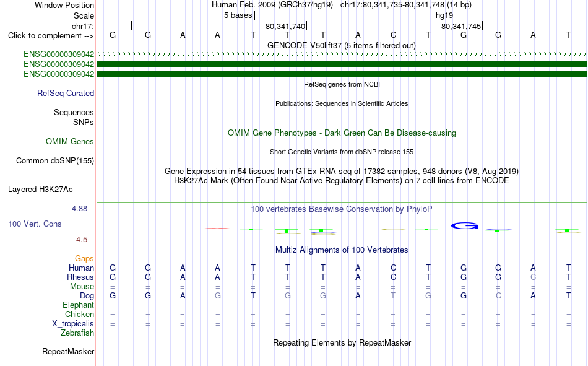Open the GTEx Gene Expression in 54 tissues title
This screenshot has height=366, width=588.
coord(342,171)
